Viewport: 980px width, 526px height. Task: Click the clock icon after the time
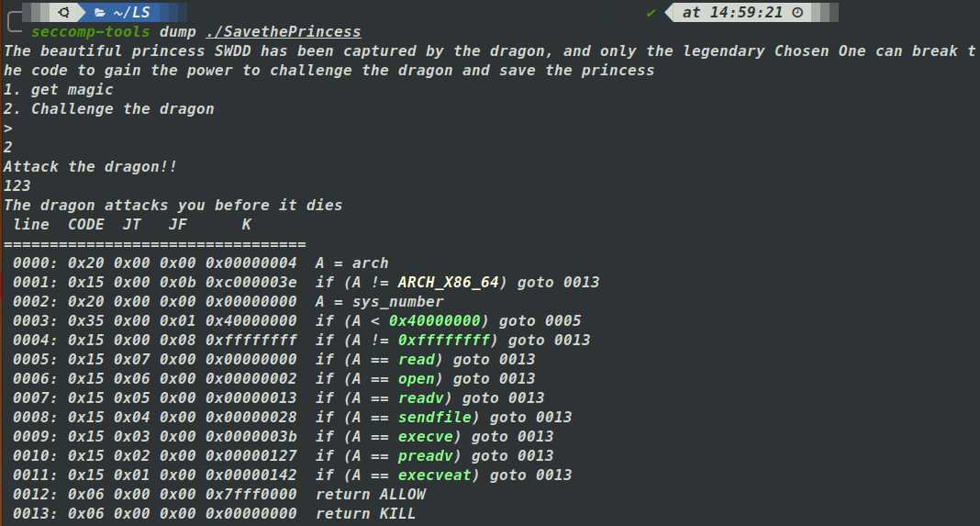pyautogui.click(x=796, y=12)
